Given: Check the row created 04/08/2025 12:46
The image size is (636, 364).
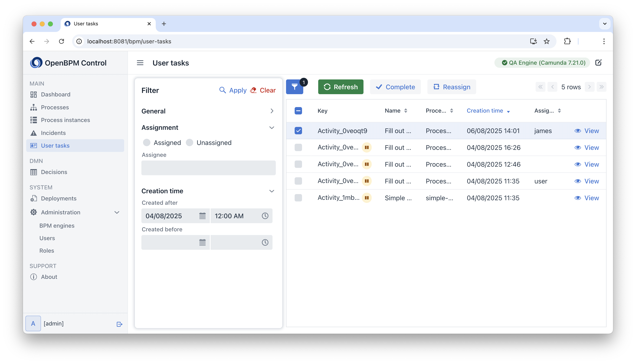Looking at the screenshot, I should [x=298, y=164].
